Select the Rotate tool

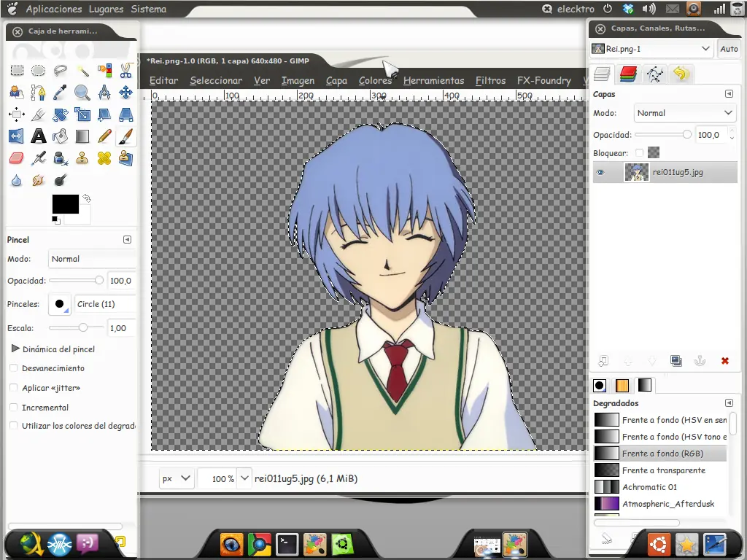click(x=60, y=114)
